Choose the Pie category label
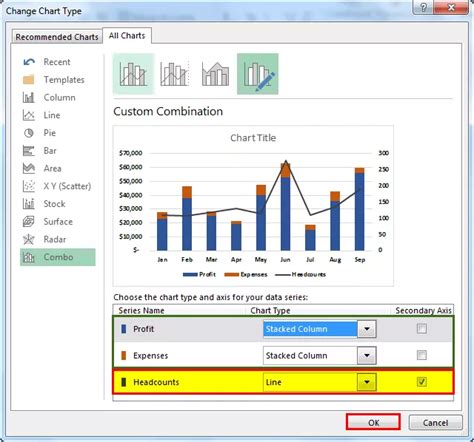The image size is (474, 442). point(50,133)
